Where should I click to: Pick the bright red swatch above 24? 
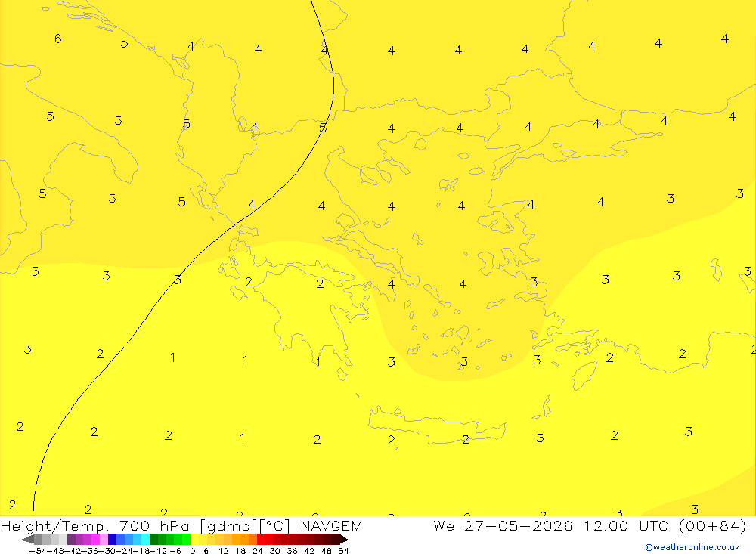tap(261, 540)
